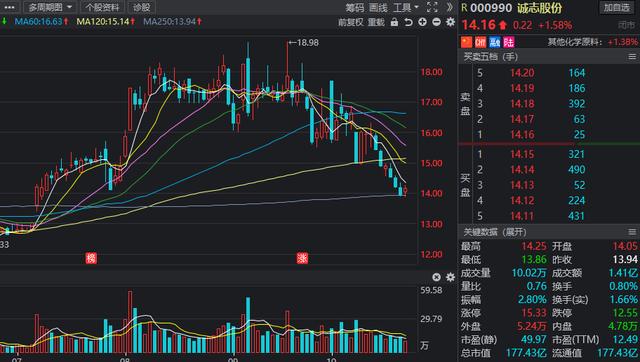Open volume sub-panel settings gear

tap(450, 277)
